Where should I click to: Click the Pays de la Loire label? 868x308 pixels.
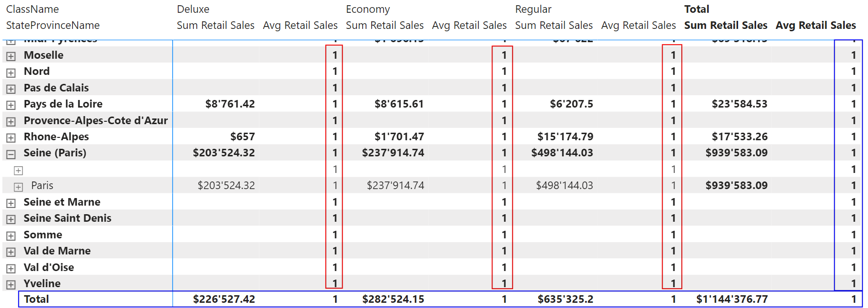pyautogui.click(x=63, y=104)
